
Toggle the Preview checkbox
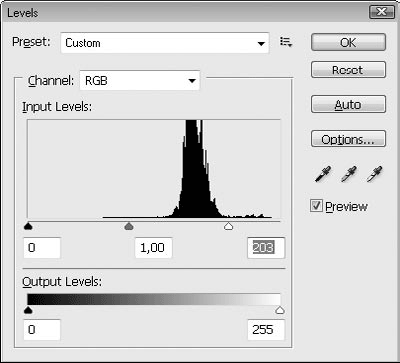(x=316, y=206)
